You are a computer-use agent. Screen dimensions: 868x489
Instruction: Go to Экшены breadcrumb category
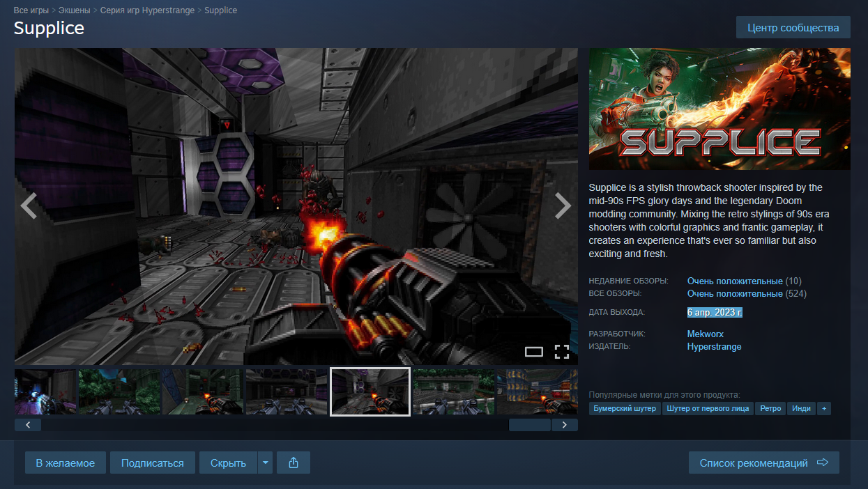click(75, 10)
